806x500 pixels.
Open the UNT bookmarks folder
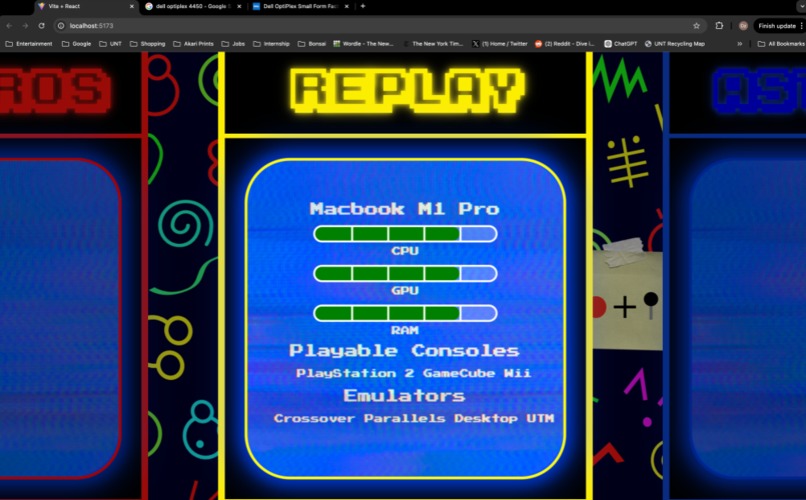pyautogui.click(x=111, y=44)
